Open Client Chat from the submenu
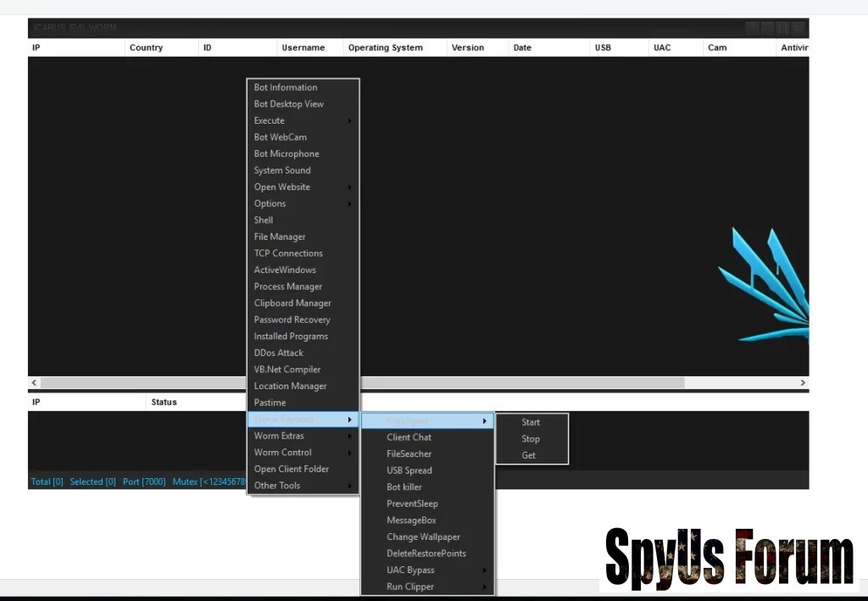This screenshot has width=868, height=601. click(x=409, y=437)
